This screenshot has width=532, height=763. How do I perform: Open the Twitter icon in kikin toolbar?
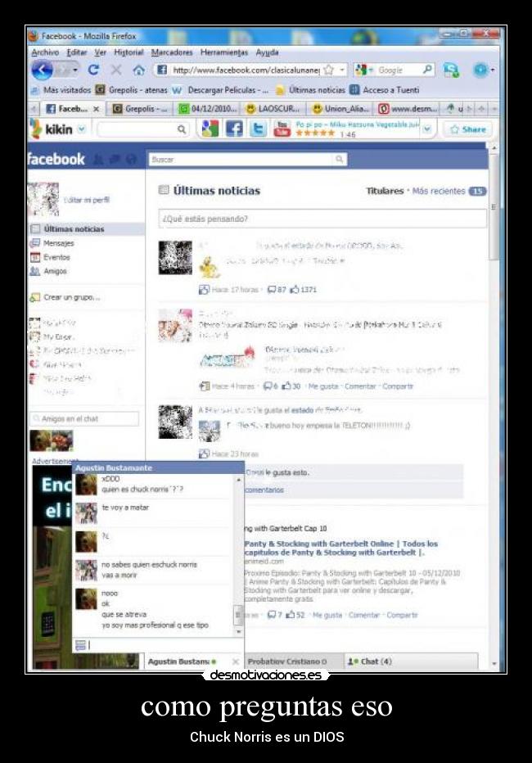258,129
